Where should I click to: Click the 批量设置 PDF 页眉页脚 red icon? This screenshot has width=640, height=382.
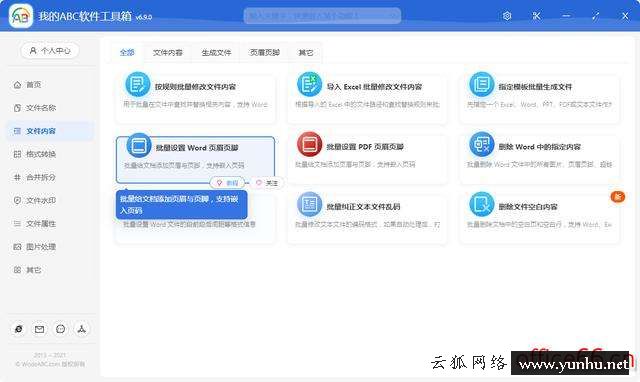coord(309,144)
